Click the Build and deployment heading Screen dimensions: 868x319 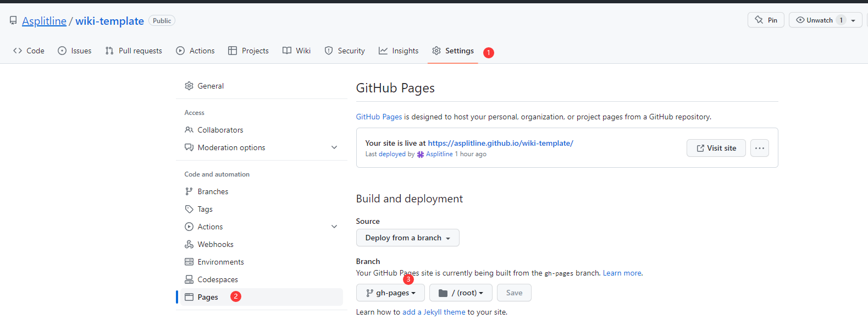[x=410, y=199]
